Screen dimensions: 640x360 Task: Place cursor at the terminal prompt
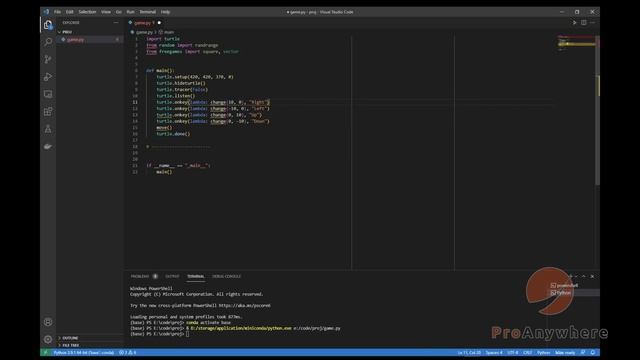(x=188, y=334)
